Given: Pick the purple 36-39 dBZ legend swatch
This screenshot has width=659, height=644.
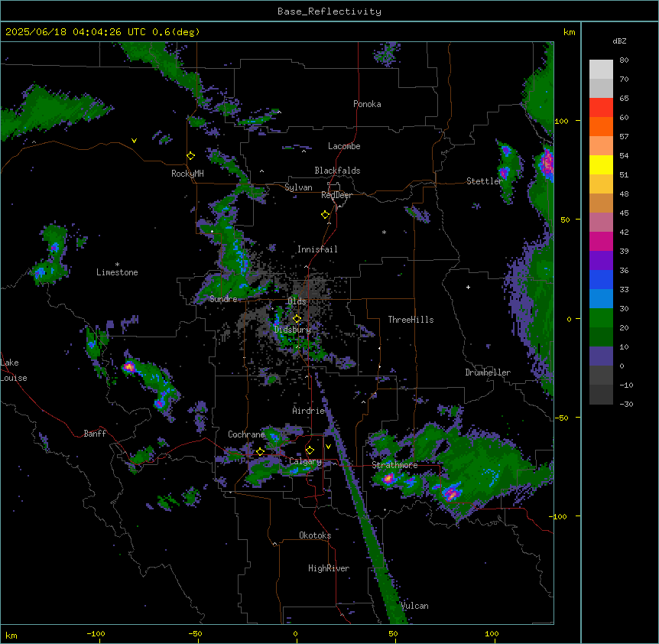Looking at the screenshot, I should coord(601,261).
